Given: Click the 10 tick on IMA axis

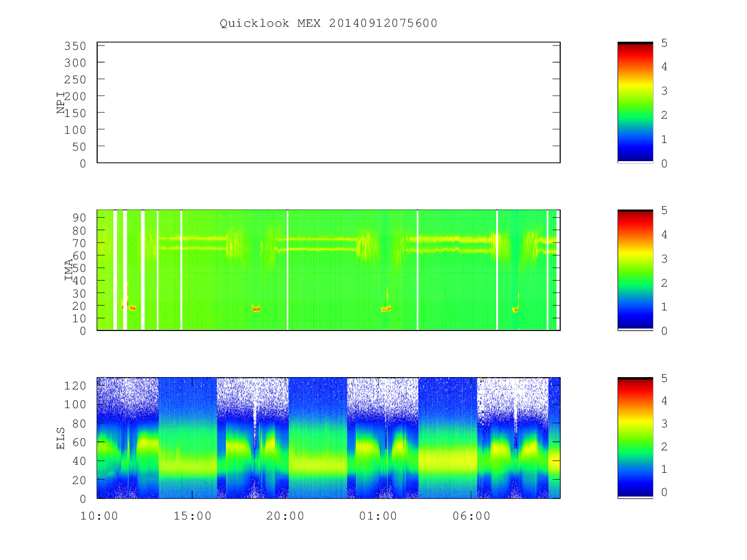Looking at the screenshot, I should pyautogui.click(x=78, y=318).
